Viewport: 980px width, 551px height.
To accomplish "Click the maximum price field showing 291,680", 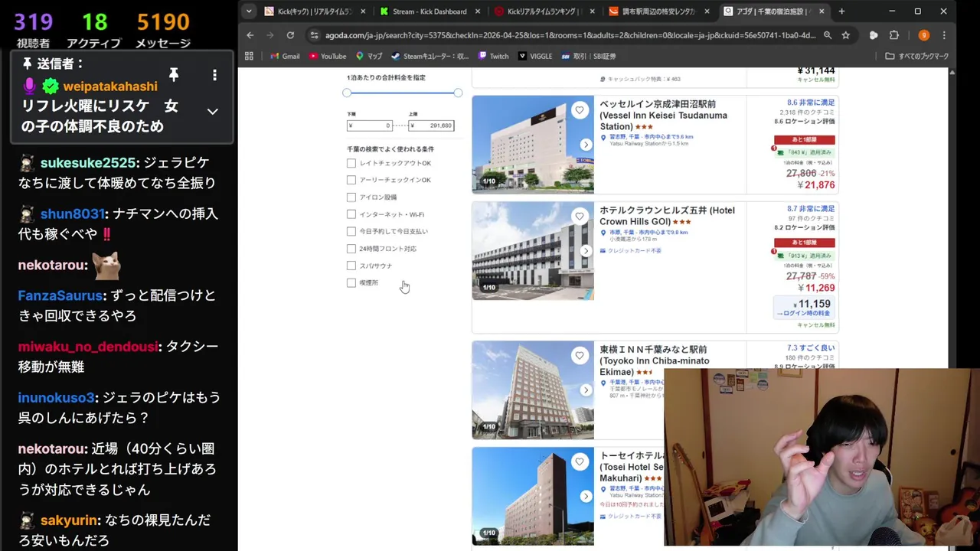I will click(431, 126).
